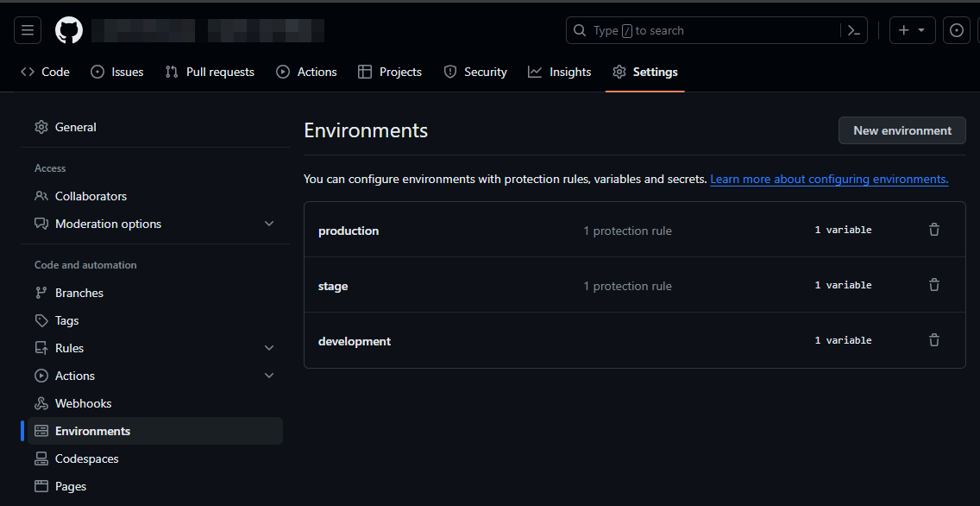The width and height of the screenshot is (980, 506).
Task: Click the Security tab shield icon
Action: click(450, 72)
